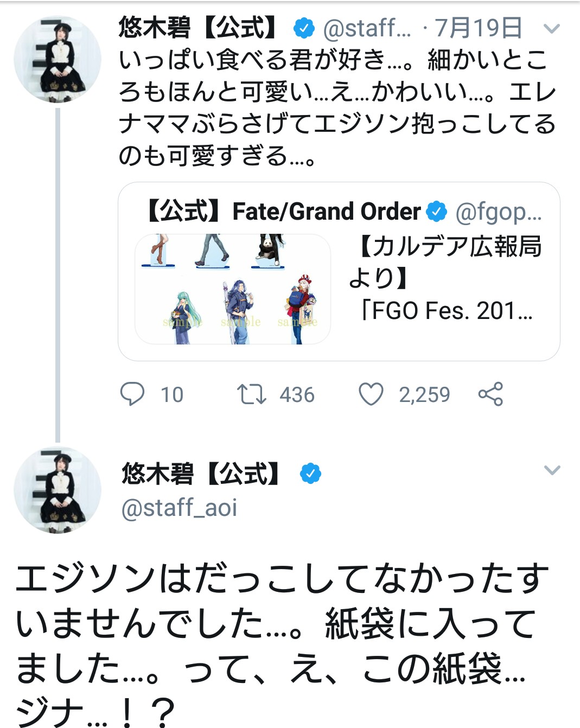
Task: Open the 7月19日 timestamp link
Action: 479,28
